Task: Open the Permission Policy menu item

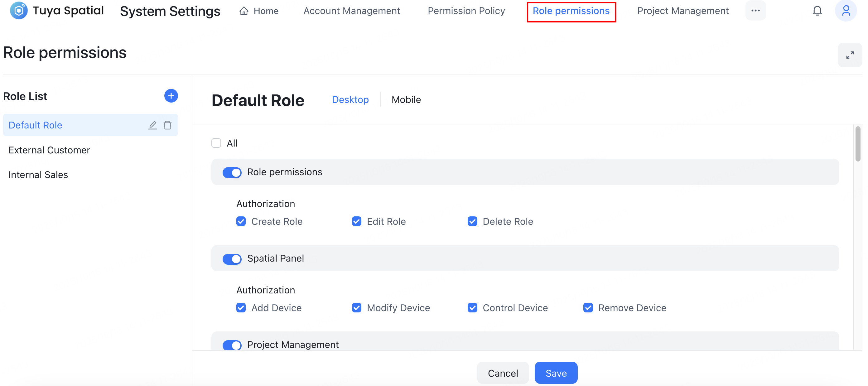Action: click(x=466, y=10)
